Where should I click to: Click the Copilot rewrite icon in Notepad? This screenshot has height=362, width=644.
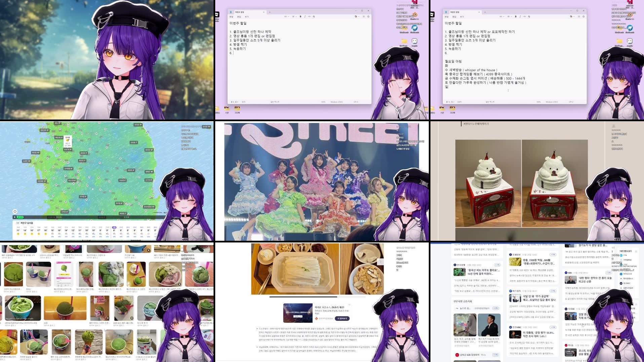(356, 17)
